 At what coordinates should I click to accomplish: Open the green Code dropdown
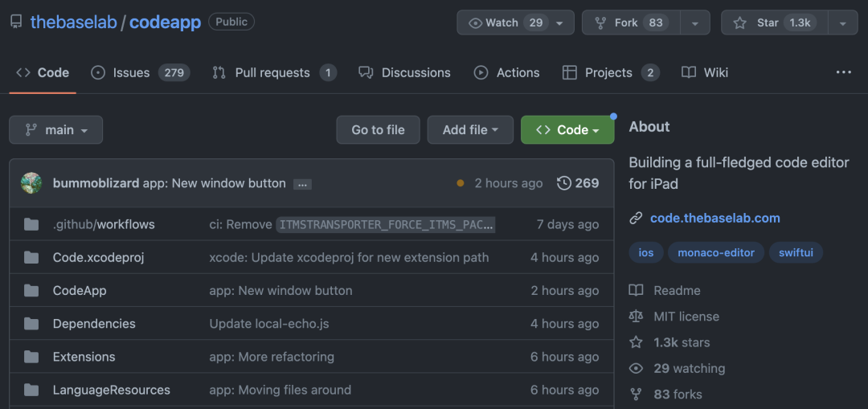568,130
